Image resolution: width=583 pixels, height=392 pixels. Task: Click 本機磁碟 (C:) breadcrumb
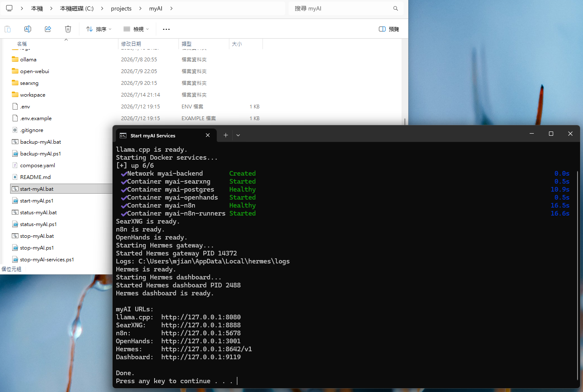77,8
